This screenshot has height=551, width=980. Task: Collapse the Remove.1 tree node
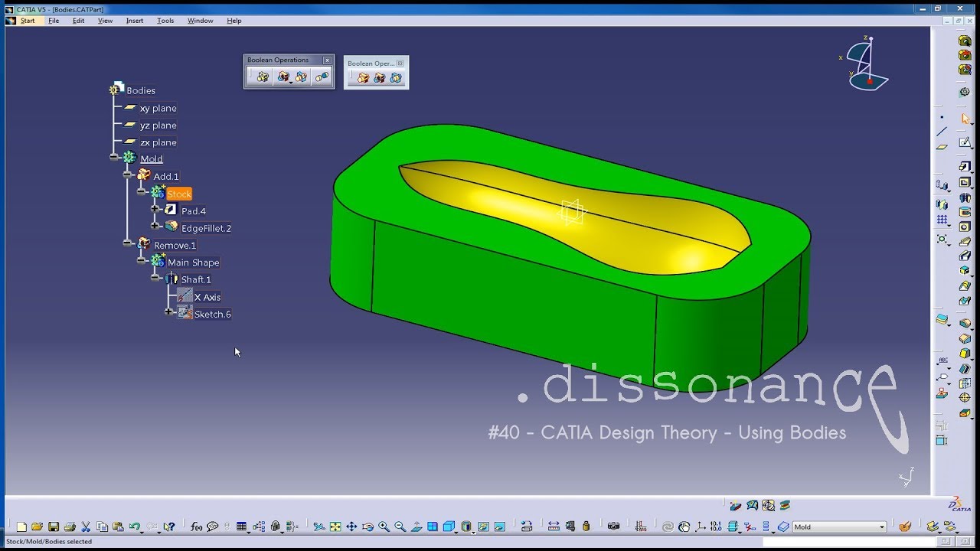point(128,243)
